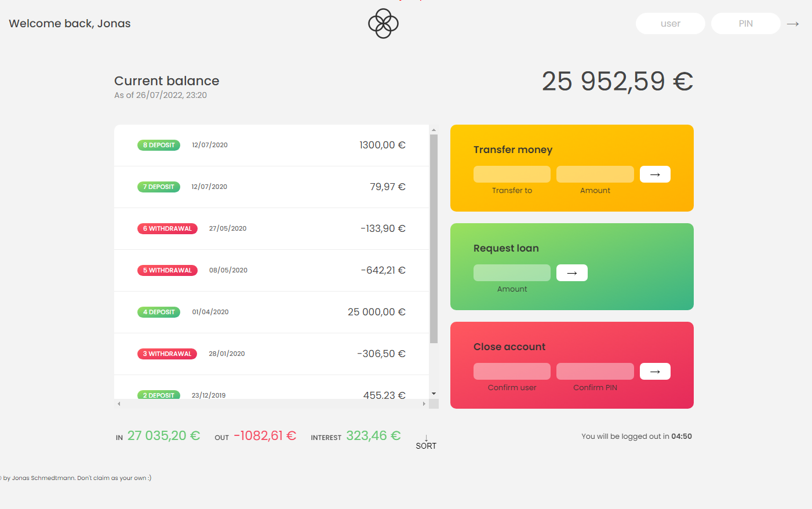The height and width of the screenshot is (509, 812).
Task: Click the Transfer money heading
Action: [x=513, y=150]
